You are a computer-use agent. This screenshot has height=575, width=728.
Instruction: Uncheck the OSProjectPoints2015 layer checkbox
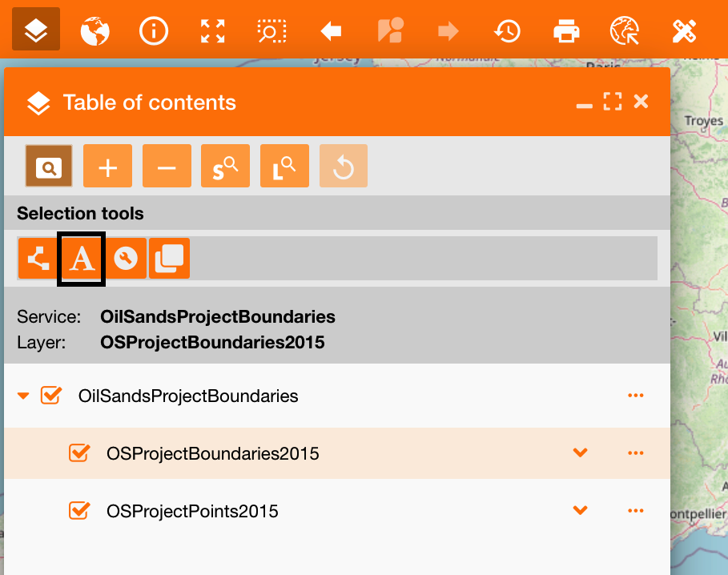click(79, 510)
